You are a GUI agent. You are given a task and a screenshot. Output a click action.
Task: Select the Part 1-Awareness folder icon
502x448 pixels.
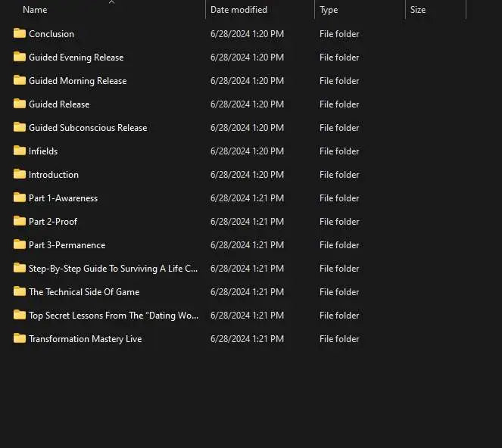point(20,198)
